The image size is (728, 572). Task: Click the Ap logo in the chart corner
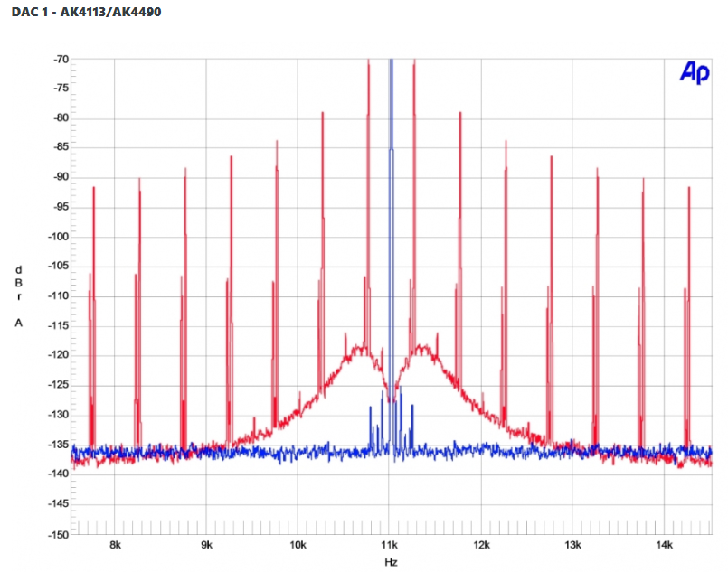pos(695,73)
